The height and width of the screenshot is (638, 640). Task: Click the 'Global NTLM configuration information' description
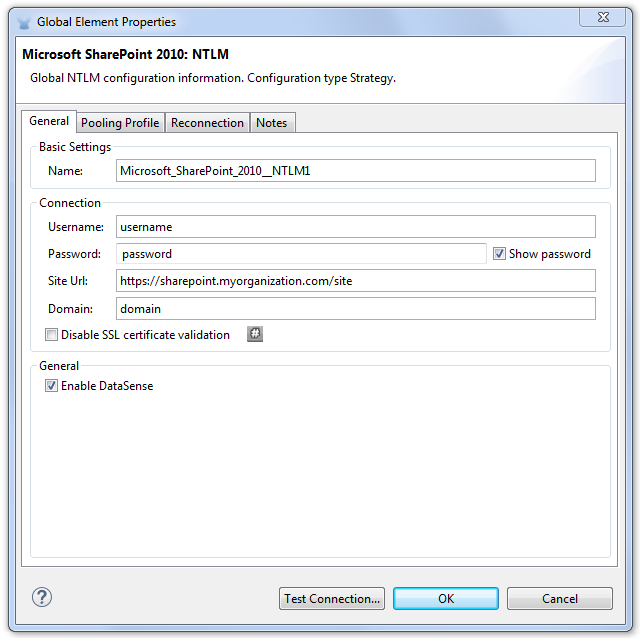213,78
